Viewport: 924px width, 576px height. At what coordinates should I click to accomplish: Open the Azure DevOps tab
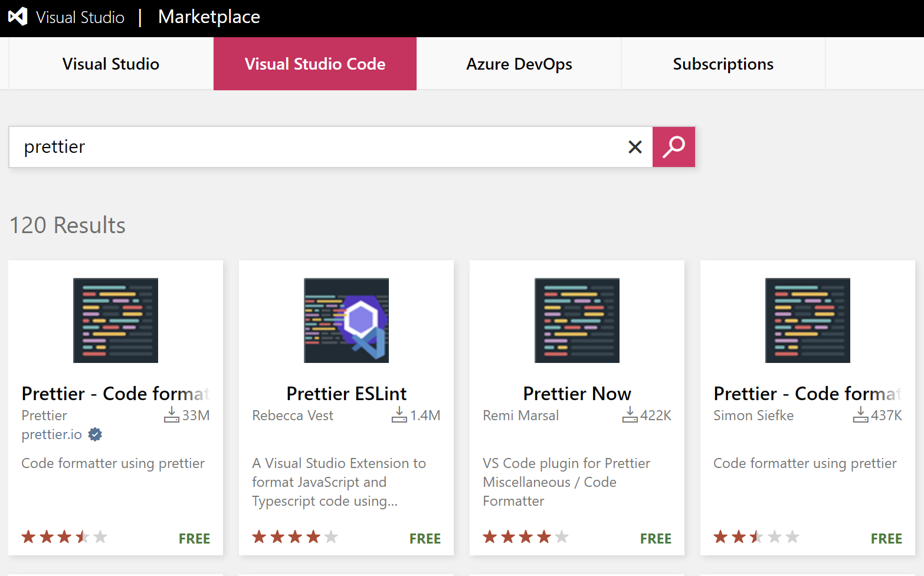click(519, 64)
